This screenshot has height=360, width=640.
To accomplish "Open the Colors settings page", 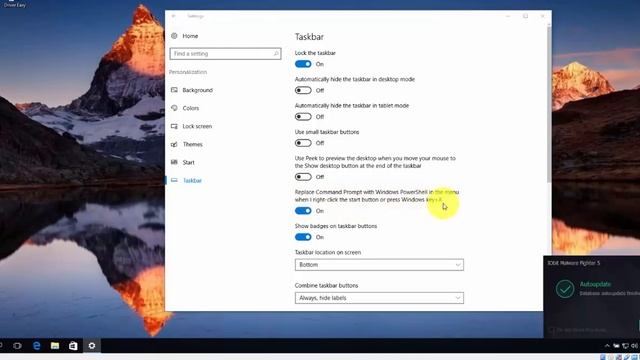I will [x=191, y=108].
